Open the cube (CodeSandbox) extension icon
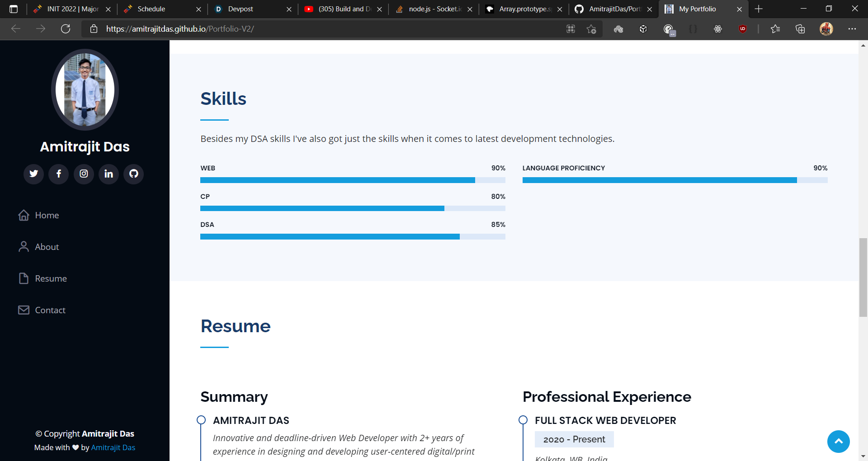The height and width of the screenshot is (461, 868). point(643,29)
